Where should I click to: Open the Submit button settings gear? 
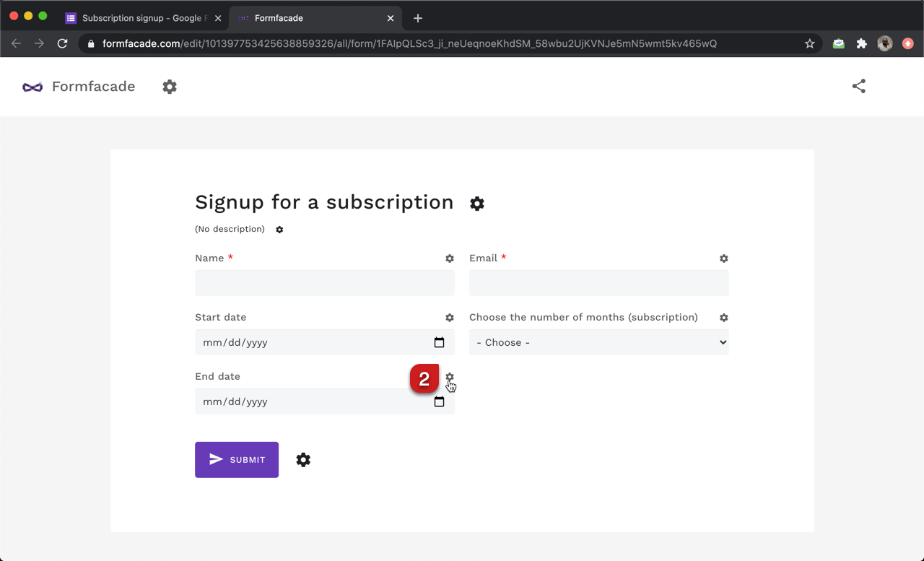tap(303, 460)
